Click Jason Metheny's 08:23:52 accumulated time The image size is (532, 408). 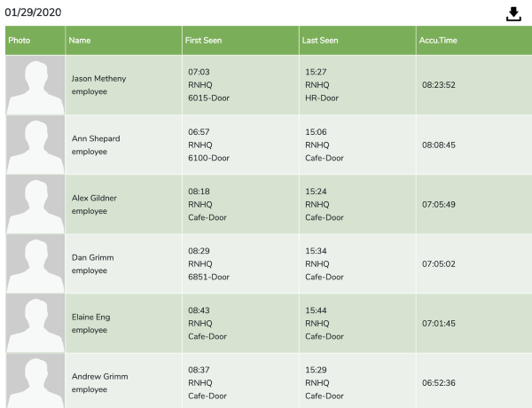click(439, 85)
